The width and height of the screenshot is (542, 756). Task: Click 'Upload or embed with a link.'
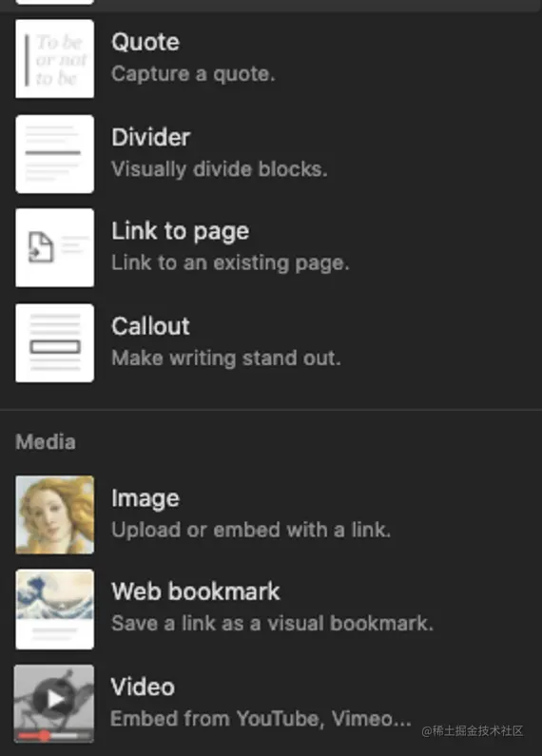point(251,530)
